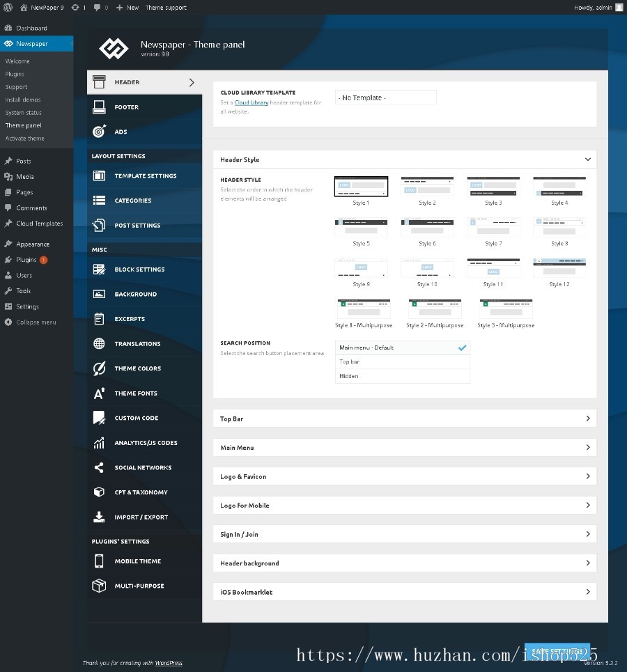Choose Style 2 - Multipurpose header layout
This screenshot has height=672, width=627.
[x=435, y=309]
